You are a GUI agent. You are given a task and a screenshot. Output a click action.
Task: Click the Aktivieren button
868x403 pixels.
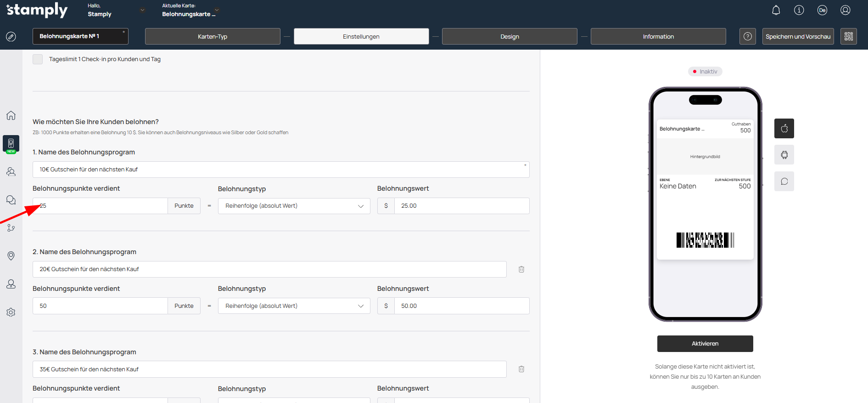[x=705, y=344]
